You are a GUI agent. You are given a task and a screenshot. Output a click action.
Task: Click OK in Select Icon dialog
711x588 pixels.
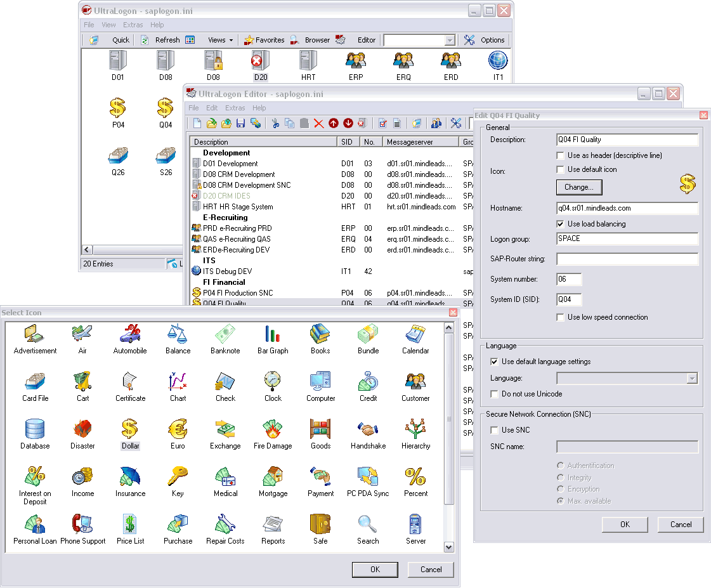pos(375,570)
